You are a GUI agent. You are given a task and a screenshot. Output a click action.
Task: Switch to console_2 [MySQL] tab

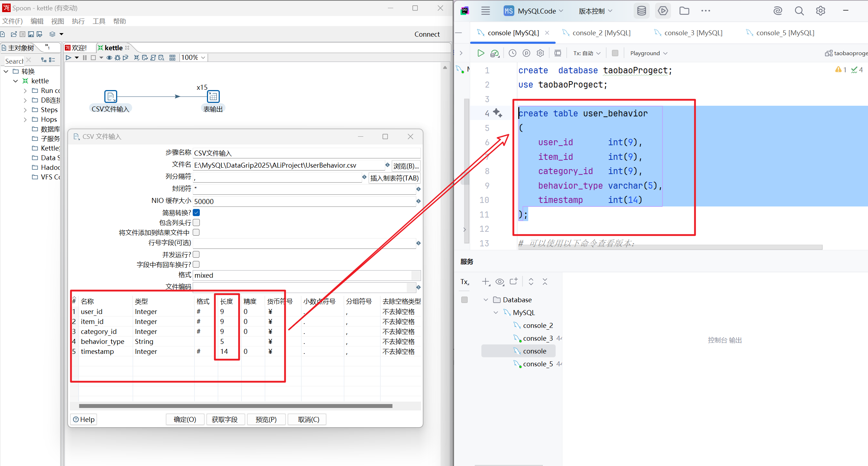(601, 33)
